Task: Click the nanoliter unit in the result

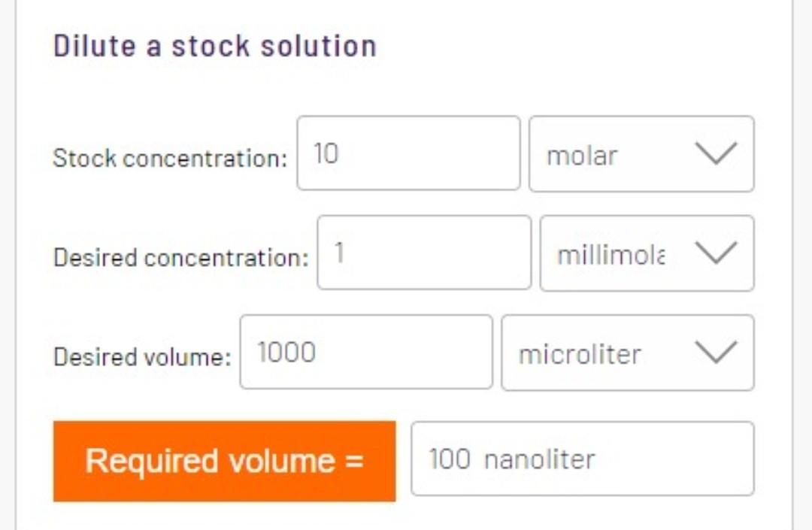Action: click(x=539, y=459)
